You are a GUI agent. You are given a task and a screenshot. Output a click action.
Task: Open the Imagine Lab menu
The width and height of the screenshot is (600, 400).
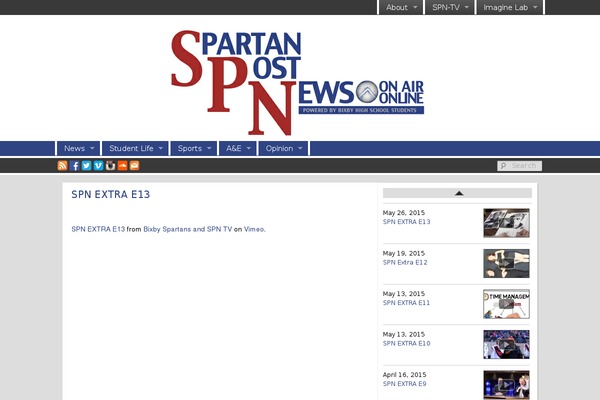click(510, 7)
